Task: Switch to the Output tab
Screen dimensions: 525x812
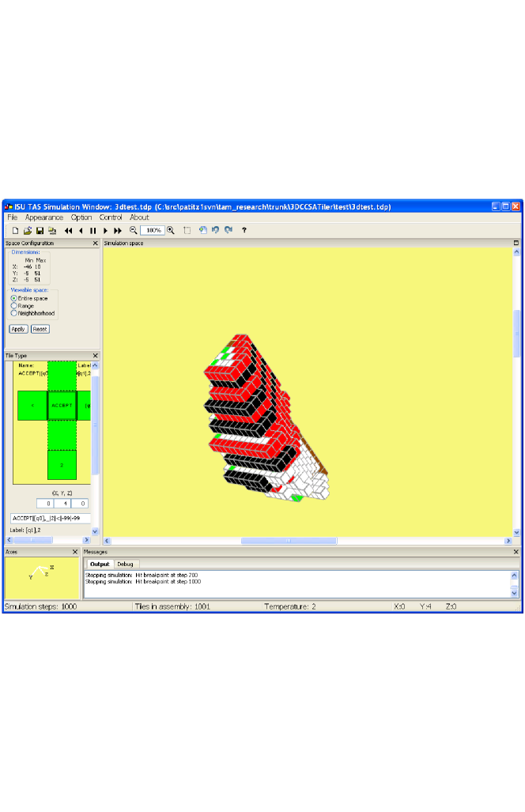Action: (x=100, y=564)
